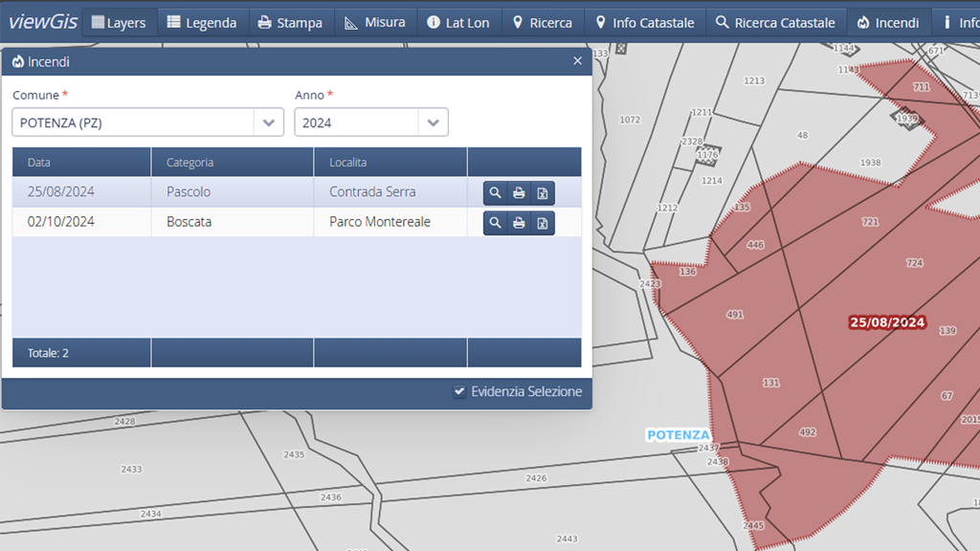980x551 pixels.
Task: Activate the Lat Lon tool
Action: pyautogui.click(x=457, y=22)
